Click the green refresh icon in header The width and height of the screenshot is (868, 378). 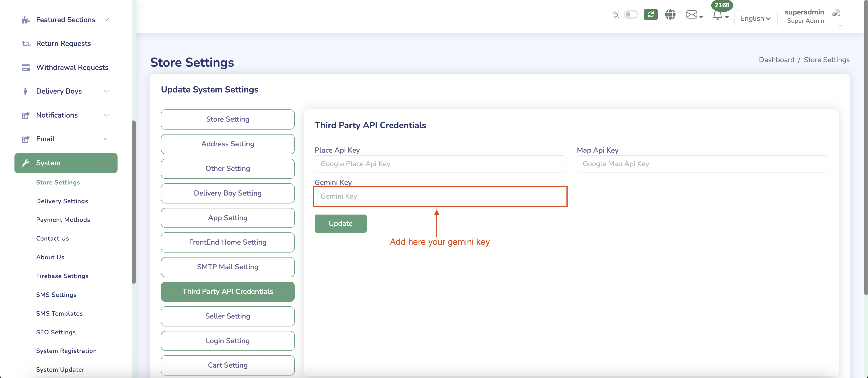650,15
